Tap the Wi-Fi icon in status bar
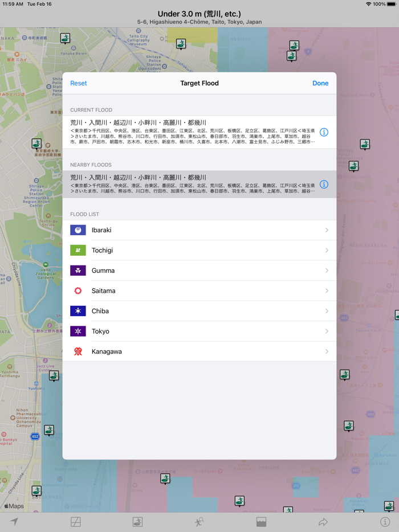This screenshot has width=399, height=532. tap(368, 4)
